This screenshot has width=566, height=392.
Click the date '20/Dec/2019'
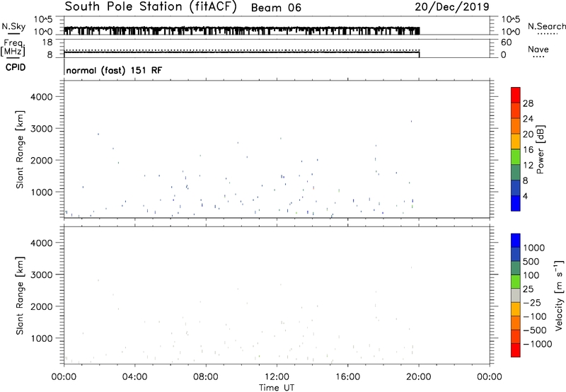point(452,7)
